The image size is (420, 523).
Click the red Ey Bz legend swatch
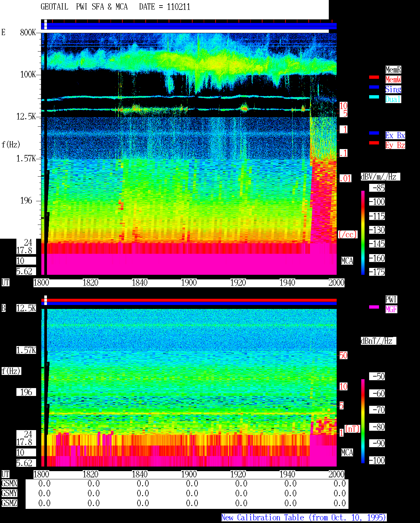[374, 143]
